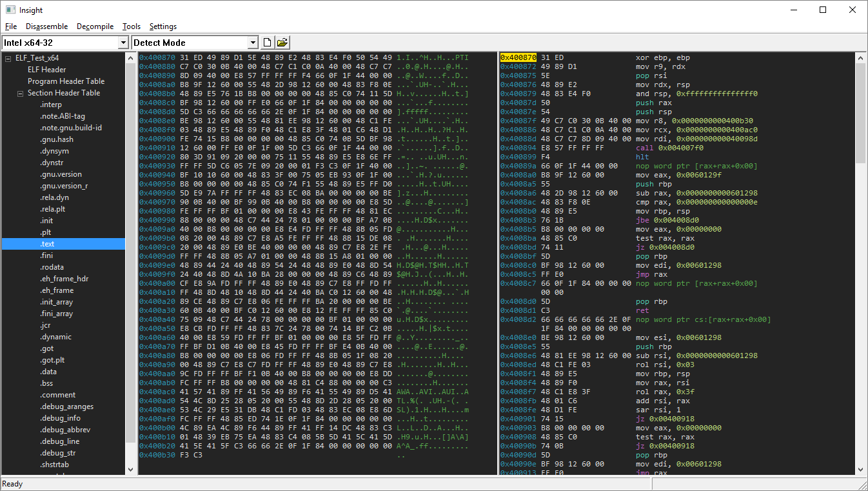Select the .debug_abbrev section
Screen dimensions: 868x491
64,430
